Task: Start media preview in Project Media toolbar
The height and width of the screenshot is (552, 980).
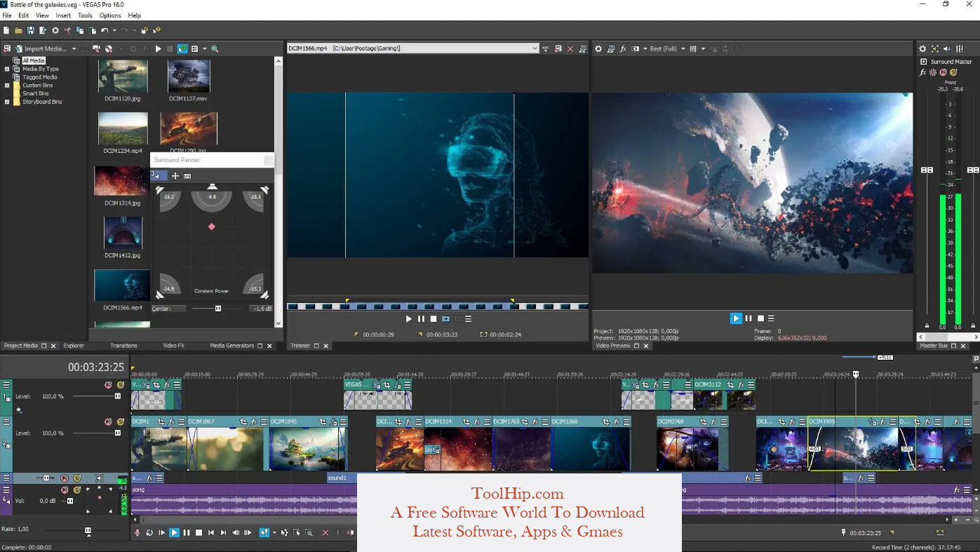Action: click(158, 49)
